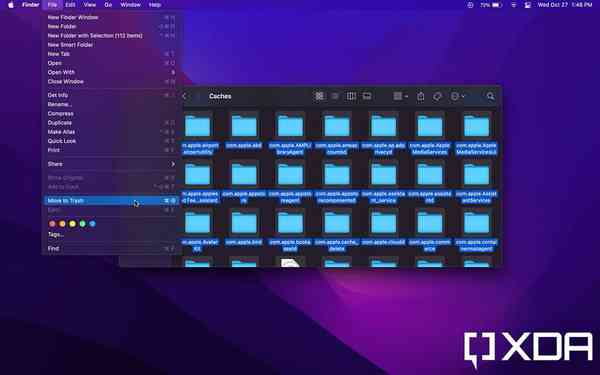Image resolution: width=600 pixels, height=375 pixels.
Task: Click the Edit Tags icon in toolbar
Action: 437,96
